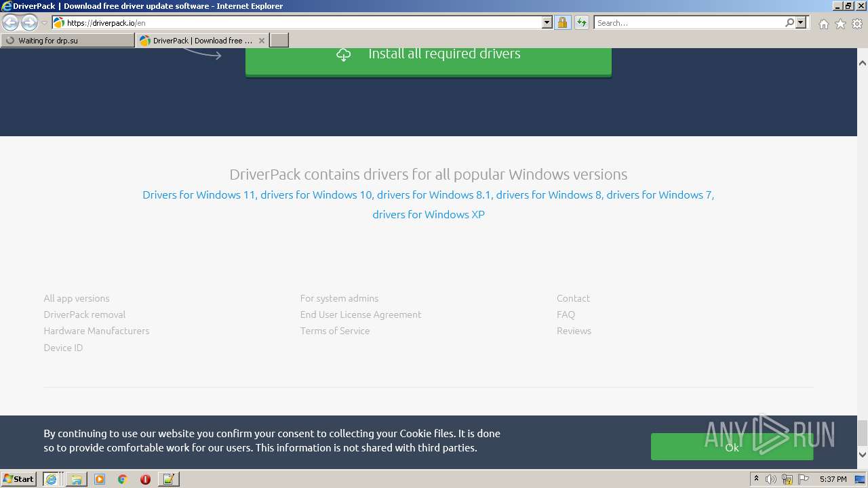Viewport: 868px width, 488px height.
Task: Open a new blank tab
Action: pos(279,41)
